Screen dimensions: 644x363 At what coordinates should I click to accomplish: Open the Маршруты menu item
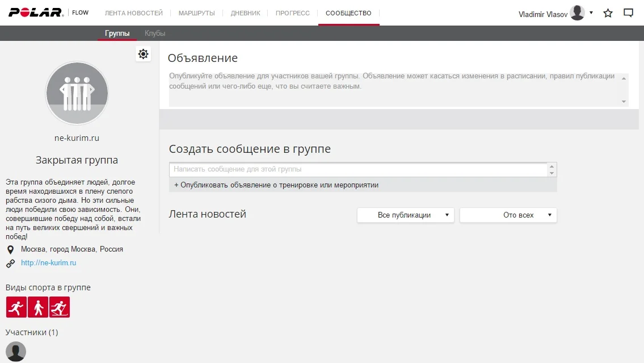coord(196,13)
